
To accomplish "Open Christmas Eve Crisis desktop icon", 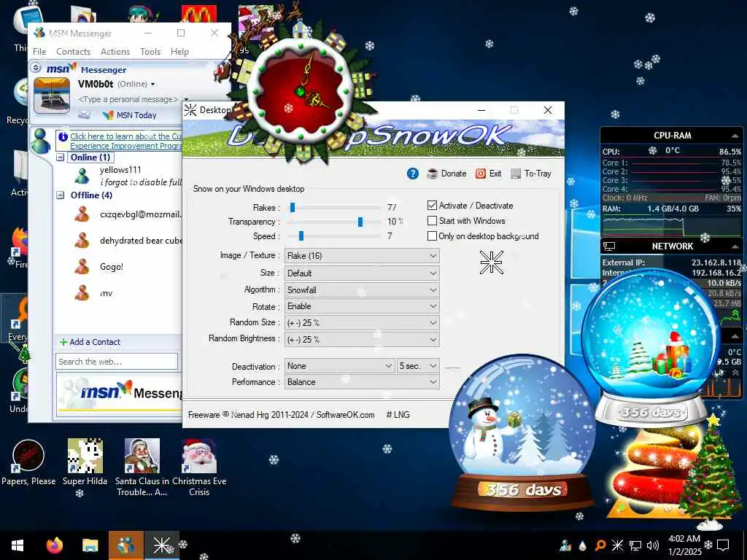I will (199, 467).
